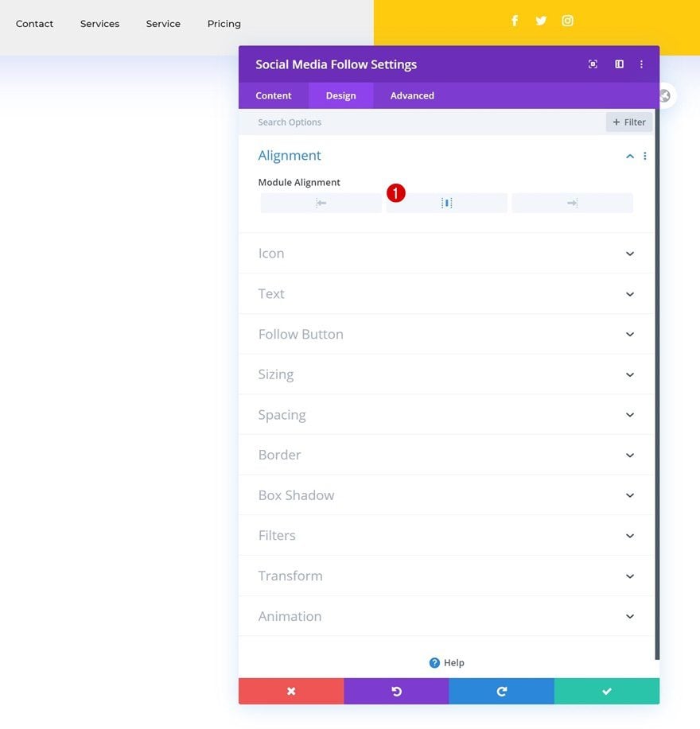Collapse the Alignment section chevron
This screenshot has width=700, height=729.
point(630,156)
